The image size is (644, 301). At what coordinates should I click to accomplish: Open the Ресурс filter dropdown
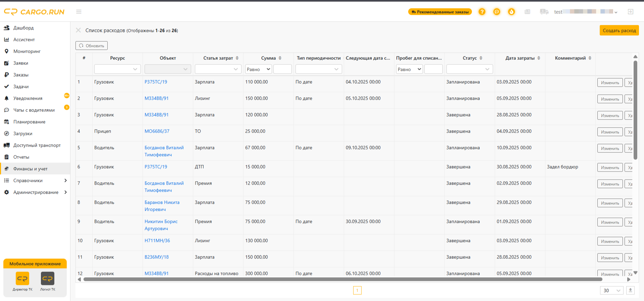[x=117, y=69]
